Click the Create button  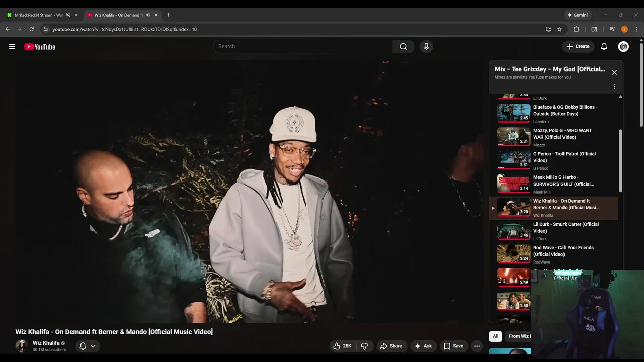(x=578, y=47)
